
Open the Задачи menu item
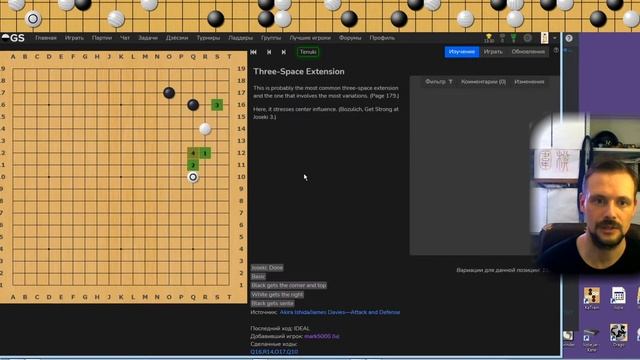point(148,38)
